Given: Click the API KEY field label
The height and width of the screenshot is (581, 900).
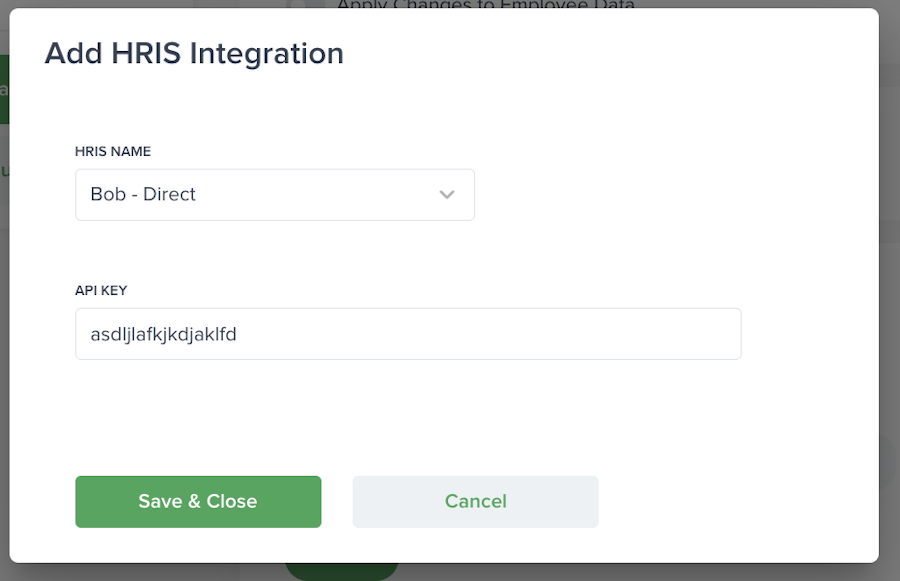Looking at the screenshot, I should point(101,291).
